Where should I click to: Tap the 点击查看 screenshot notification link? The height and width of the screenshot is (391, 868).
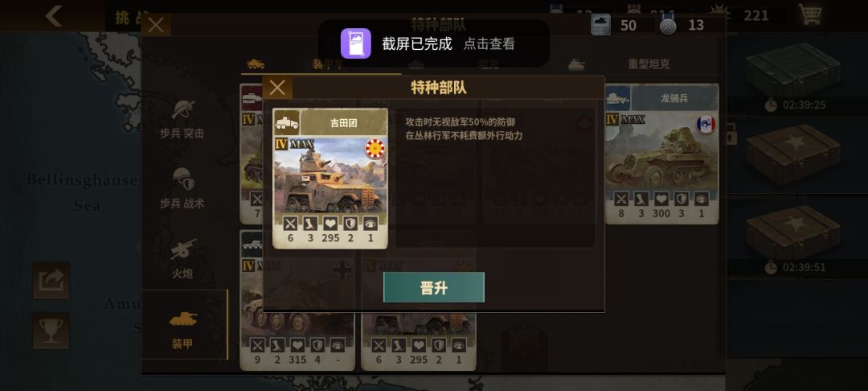click(489, 43)
